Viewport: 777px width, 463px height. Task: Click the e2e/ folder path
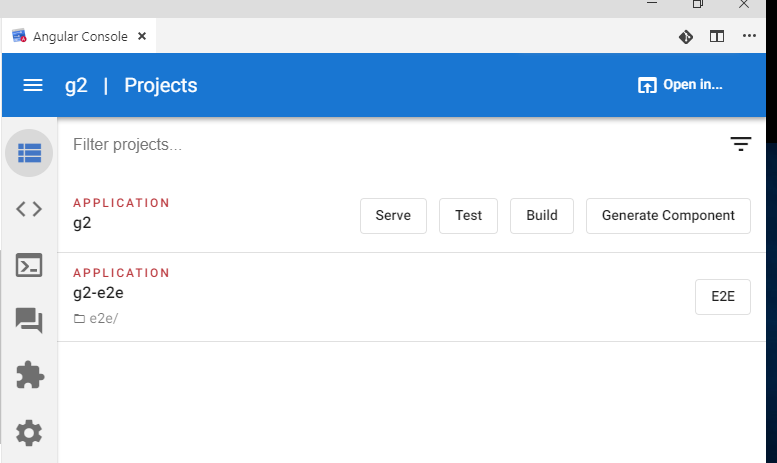click(x=104, y=318)
